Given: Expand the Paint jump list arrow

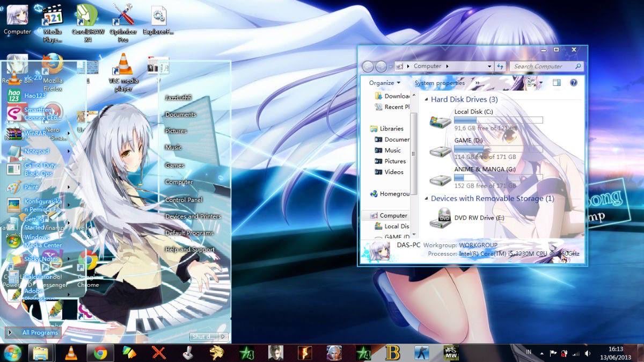Looking at the screenshot, I should 69,187.
